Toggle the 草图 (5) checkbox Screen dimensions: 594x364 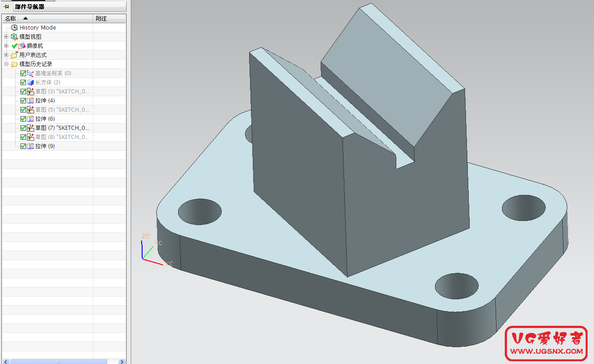click(x=23, y=110)
